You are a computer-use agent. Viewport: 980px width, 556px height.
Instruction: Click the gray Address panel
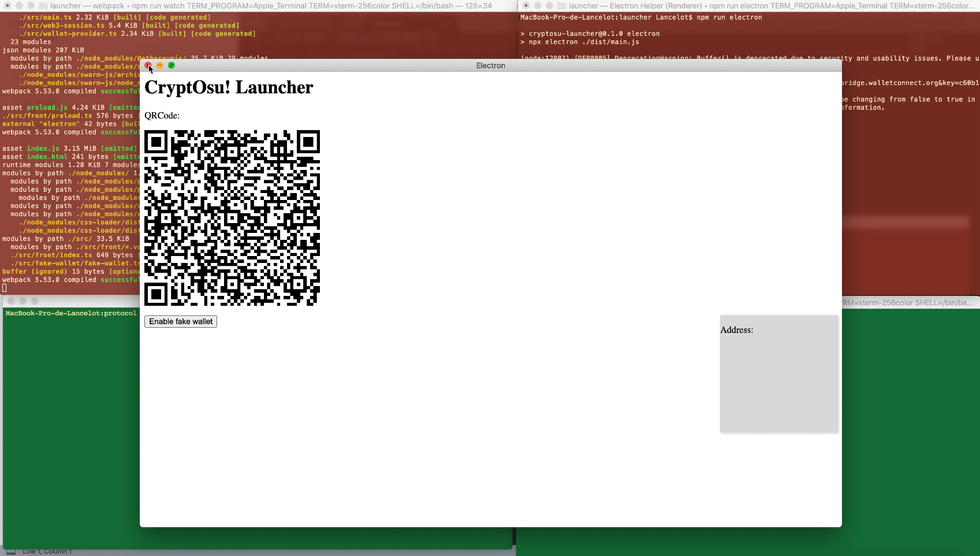click(x=778, y=373)
